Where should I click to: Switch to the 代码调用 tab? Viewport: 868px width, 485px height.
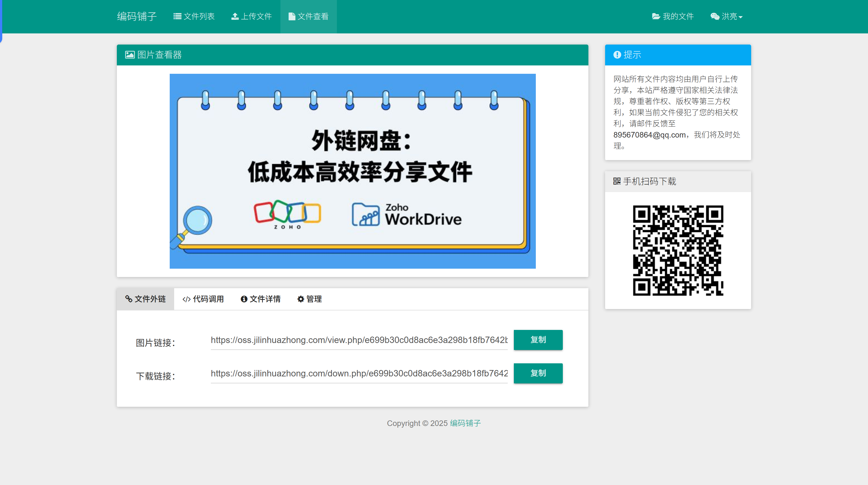203,299
